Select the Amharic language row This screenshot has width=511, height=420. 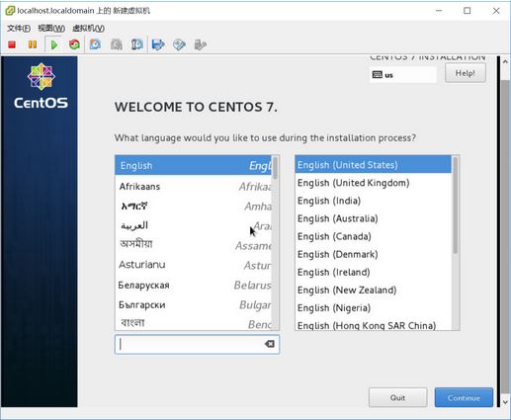(x=194, y=207)
